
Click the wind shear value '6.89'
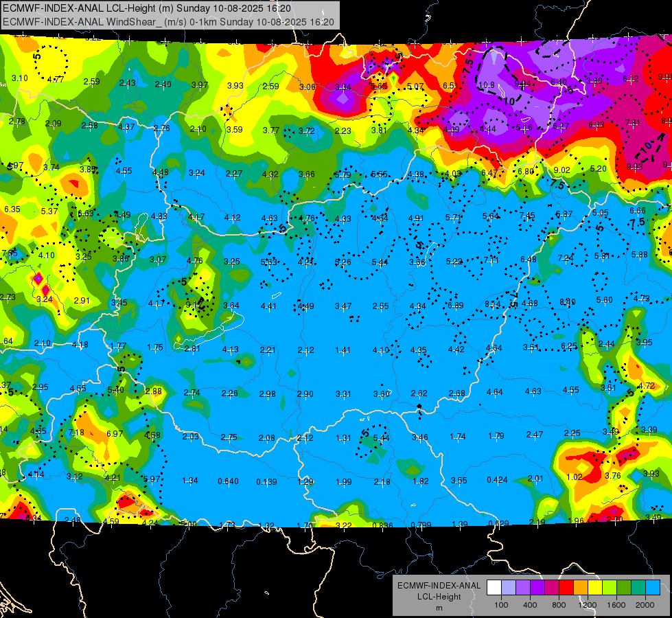(x=456, y=305)
